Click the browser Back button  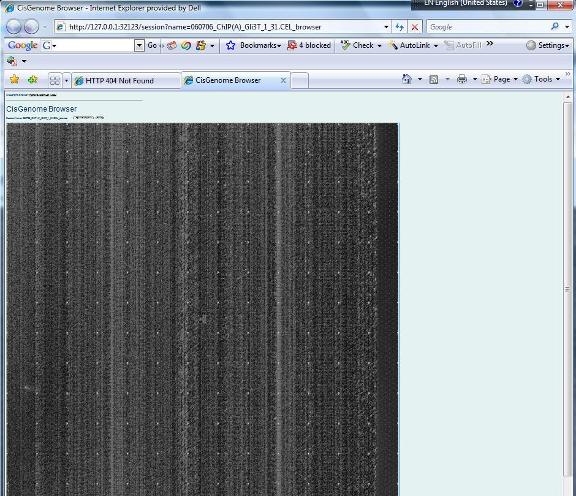click(x=14, y=27)
